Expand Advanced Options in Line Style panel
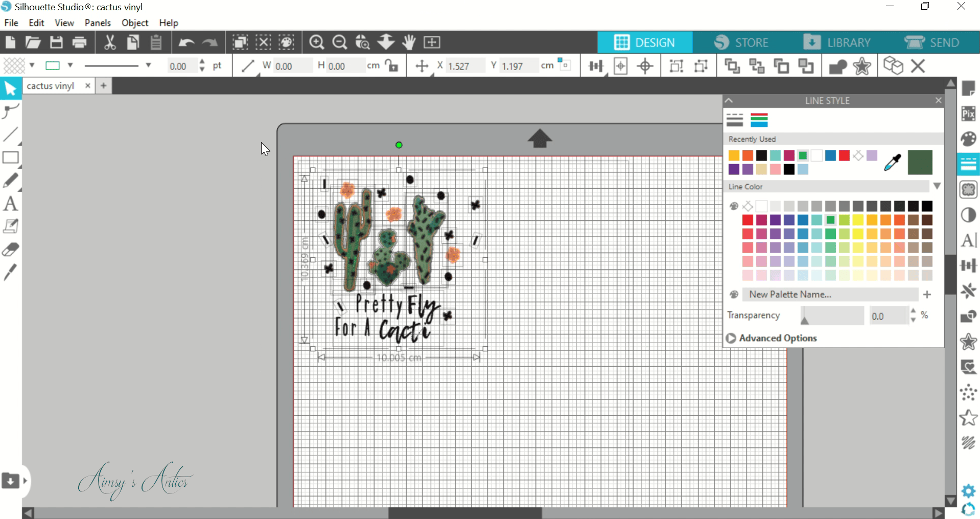 point(772,338)
